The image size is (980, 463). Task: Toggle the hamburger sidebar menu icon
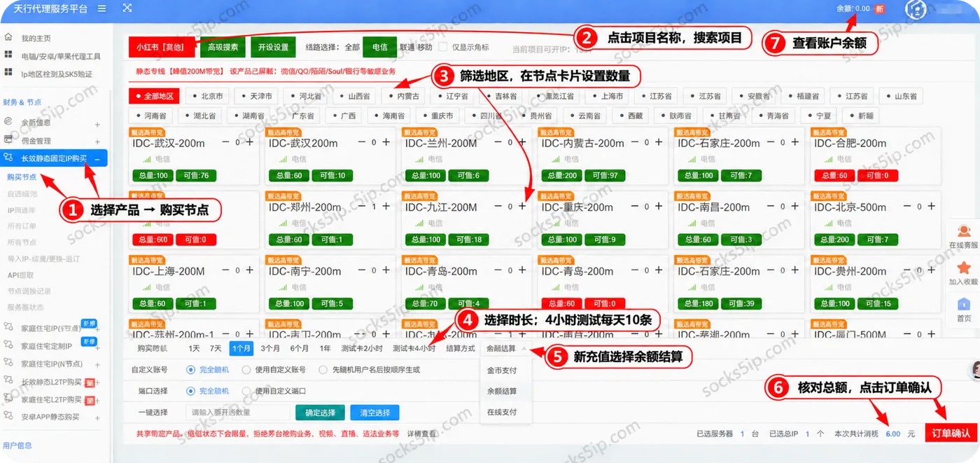(101, 8)
